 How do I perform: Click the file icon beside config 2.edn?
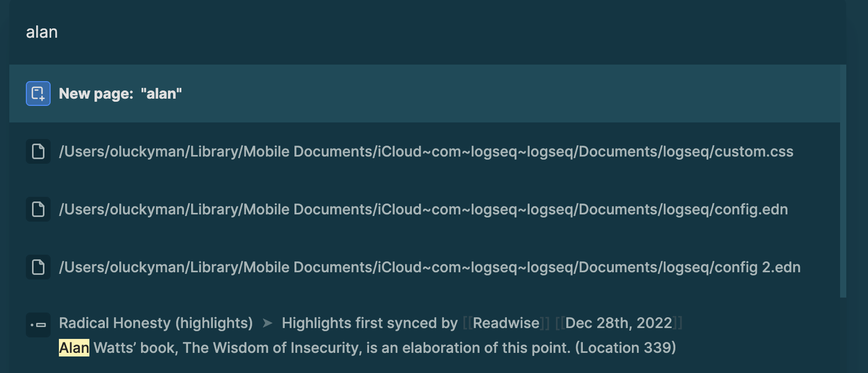point(38,267)
